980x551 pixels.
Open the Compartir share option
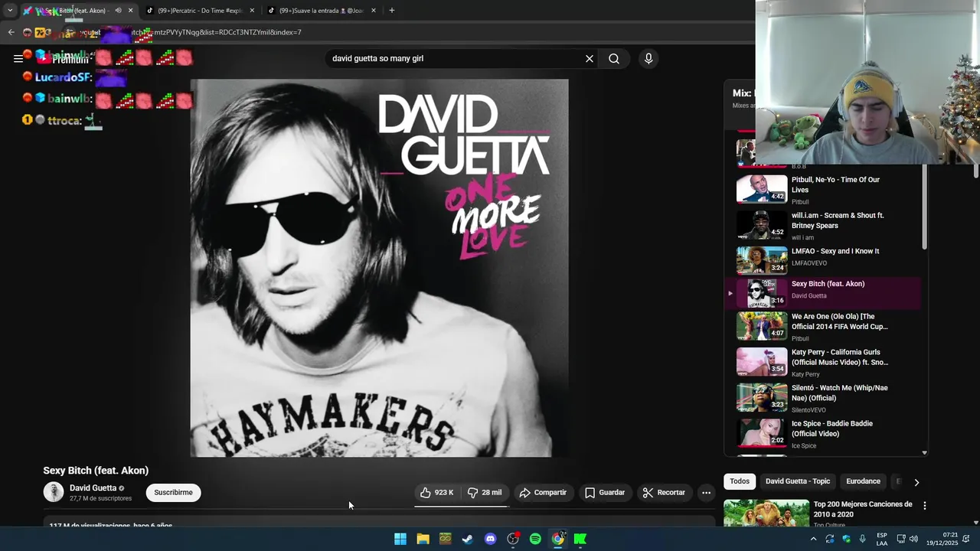[x=543, y=493]
